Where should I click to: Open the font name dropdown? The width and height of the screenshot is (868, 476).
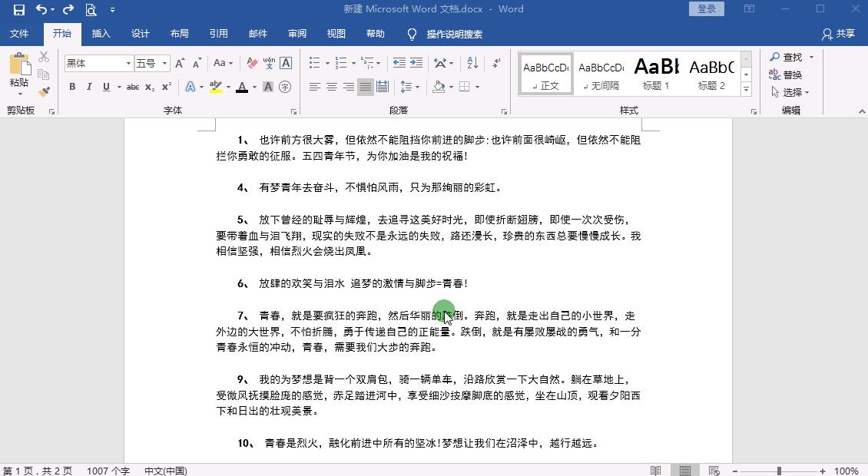[128, 63]
